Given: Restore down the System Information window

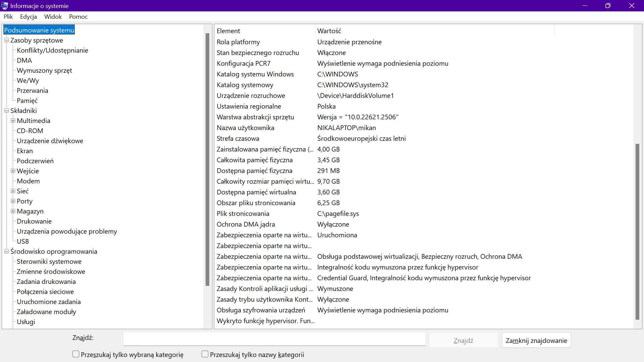Looking at the screenshot, I should point(608,6).
